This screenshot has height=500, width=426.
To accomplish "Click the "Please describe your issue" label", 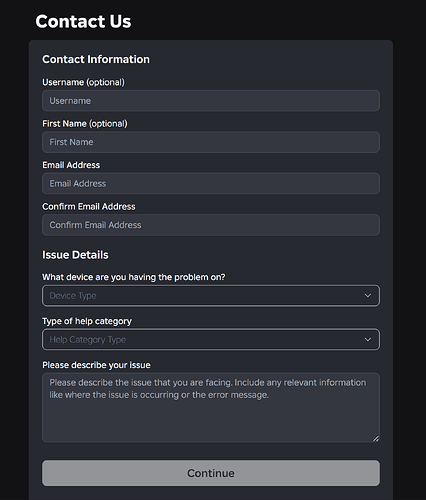I will point(96,365).
